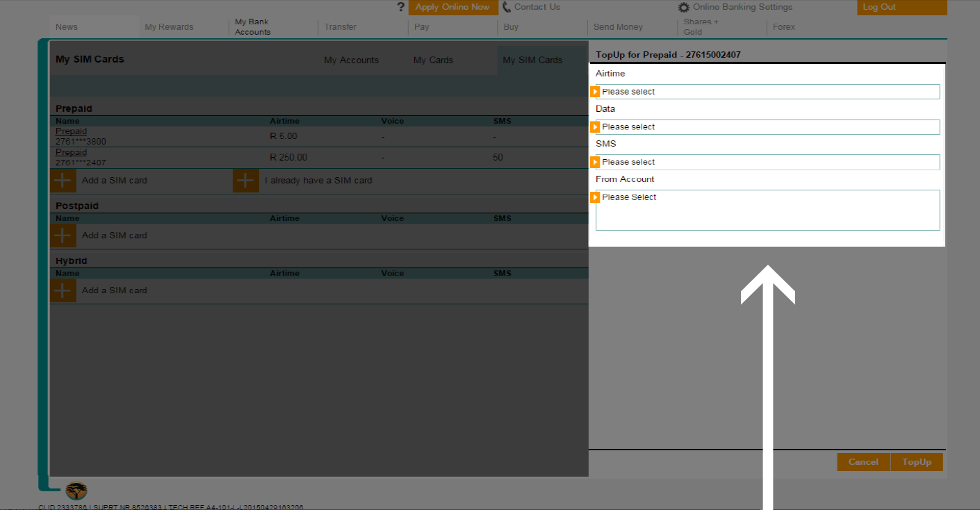Open the Prepaid 2761***3800 link

point(71,131)
